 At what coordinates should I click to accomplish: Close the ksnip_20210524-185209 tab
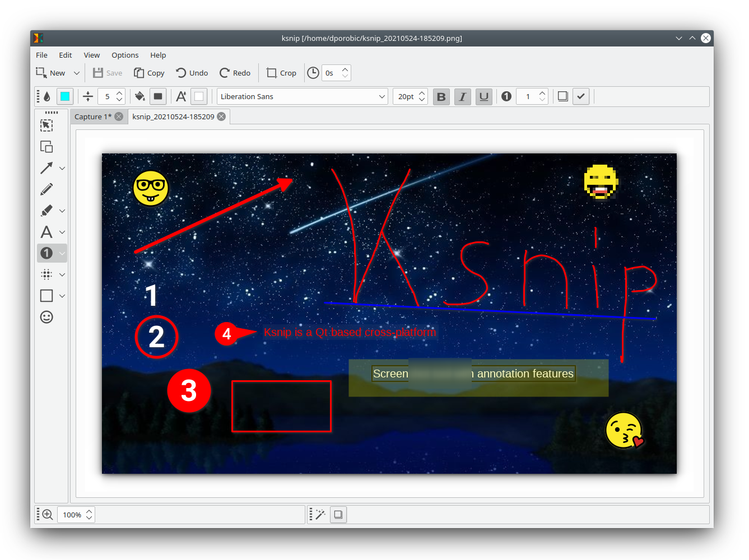tap(221, 116)
